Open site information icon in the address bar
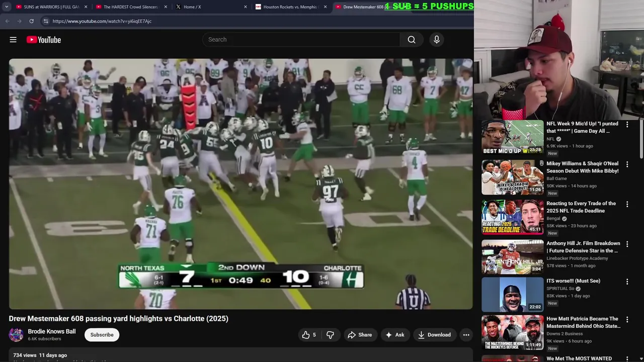 (46, 21)
